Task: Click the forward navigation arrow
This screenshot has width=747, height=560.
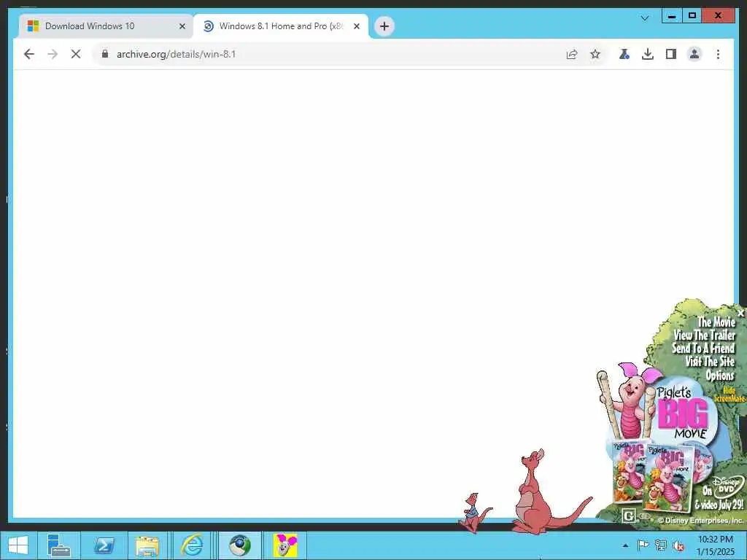Action: [53, 54]
